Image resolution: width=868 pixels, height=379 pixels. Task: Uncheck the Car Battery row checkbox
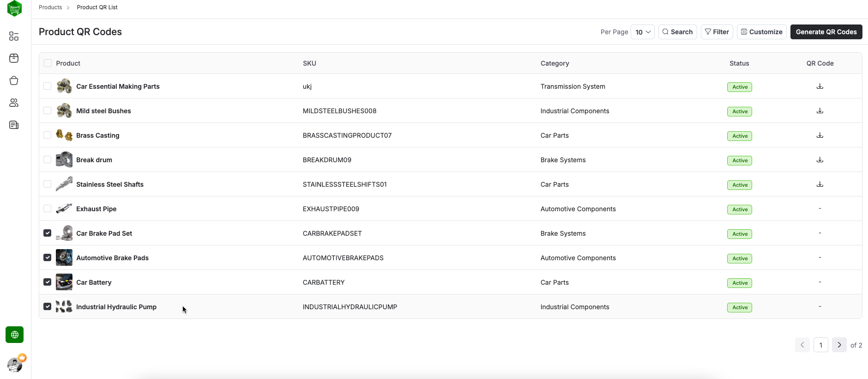pyautogui.click(x=48, y=282)
